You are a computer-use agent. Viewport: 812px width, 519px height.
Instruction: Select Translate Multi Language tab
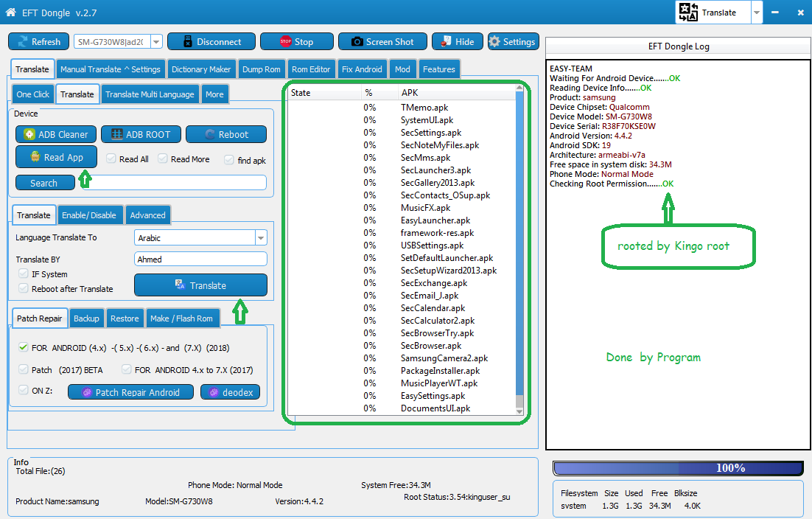point(150,94)
